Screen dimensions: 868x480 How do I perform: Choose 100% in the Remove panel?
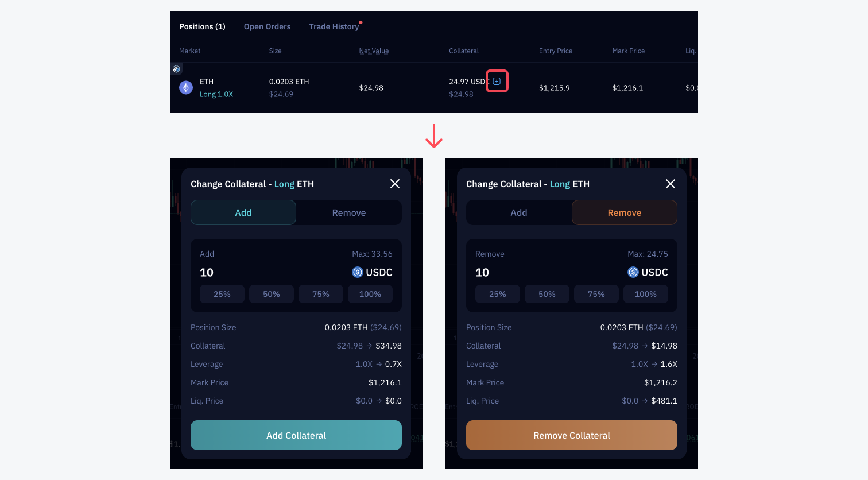point(645,294)
